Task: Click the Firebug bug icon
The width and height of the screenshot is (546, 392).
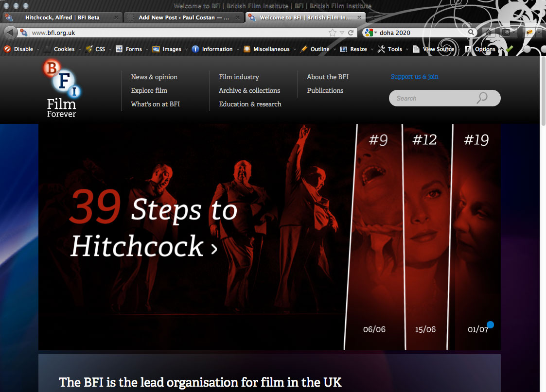Action: click(x=529, y=33)
